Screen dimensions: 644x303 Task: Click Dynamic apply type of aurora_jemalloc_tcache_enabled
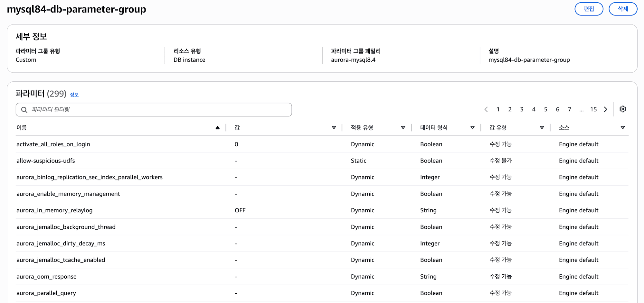pyautogui.click(x=363, y=260)
